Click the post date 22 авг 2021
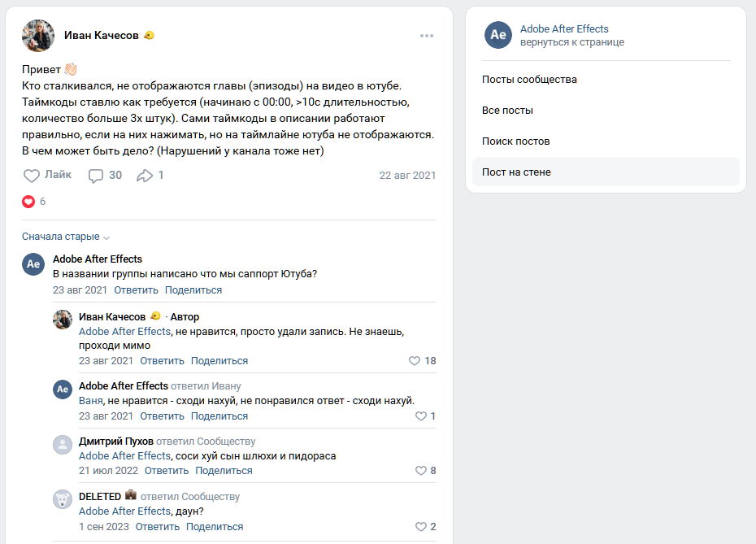 (407, 176)
